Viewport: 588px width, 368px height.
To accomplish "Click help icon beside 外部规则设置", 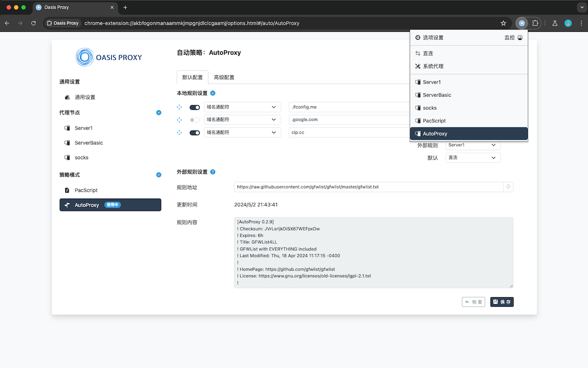I will pos(213,172).
